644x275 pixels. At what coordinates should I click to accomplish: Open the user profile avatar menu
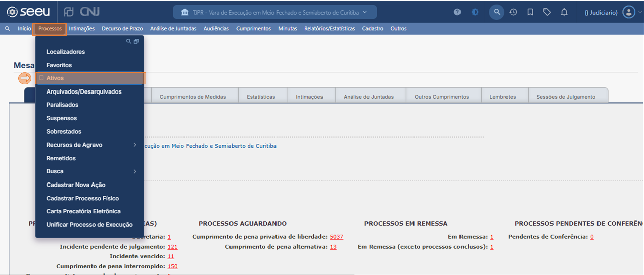pyautogui.click(x=628, y=12)
